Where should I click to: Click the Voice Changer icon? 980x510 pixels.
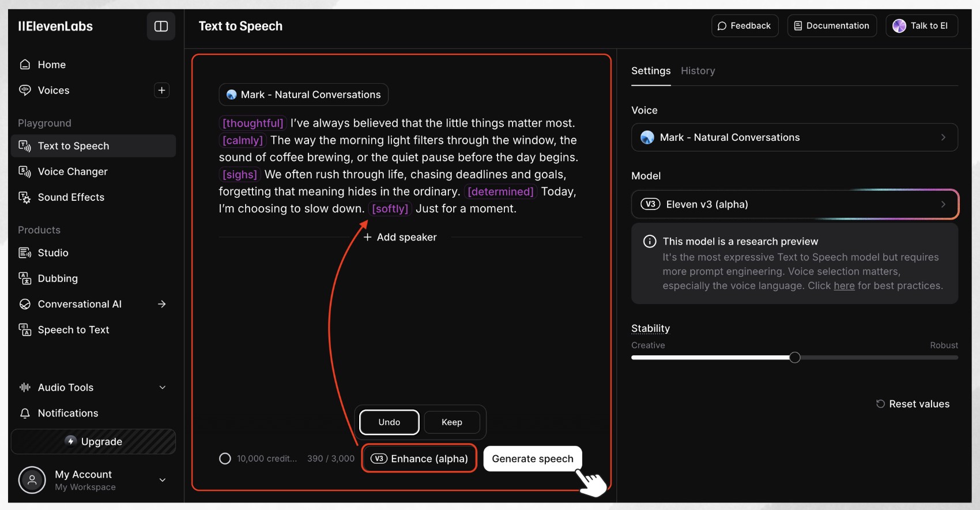(25, 171)
